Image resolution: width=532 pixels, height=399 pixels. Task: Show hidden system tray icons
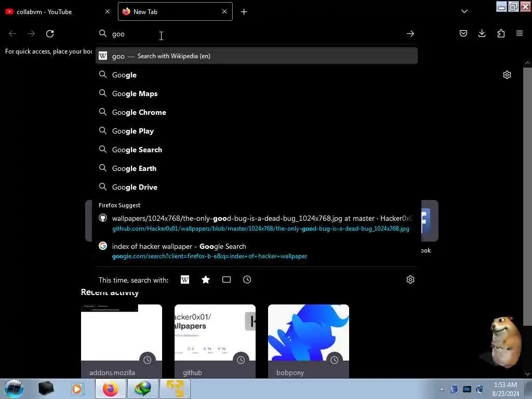(442, 390)
